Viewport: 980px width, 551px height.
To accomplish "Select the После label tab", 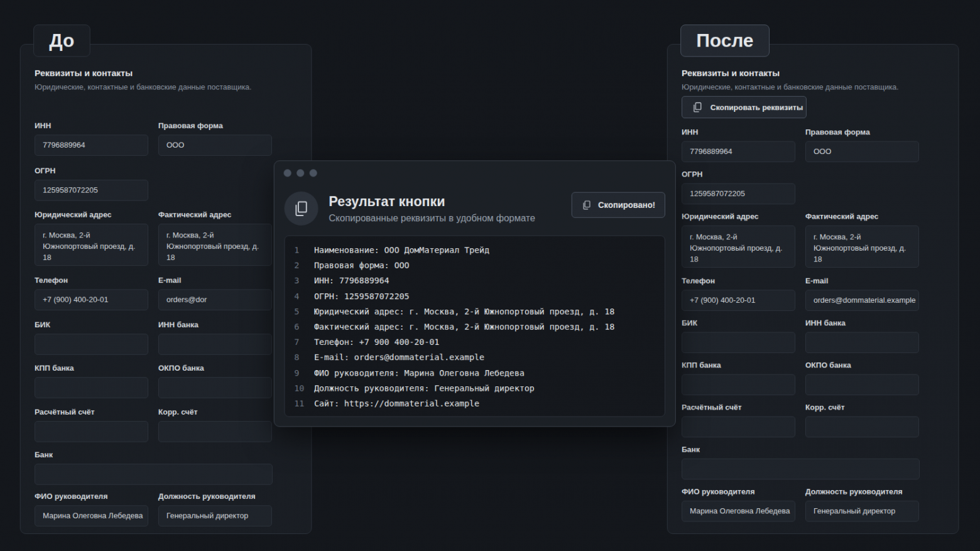I will pos(725,41).
